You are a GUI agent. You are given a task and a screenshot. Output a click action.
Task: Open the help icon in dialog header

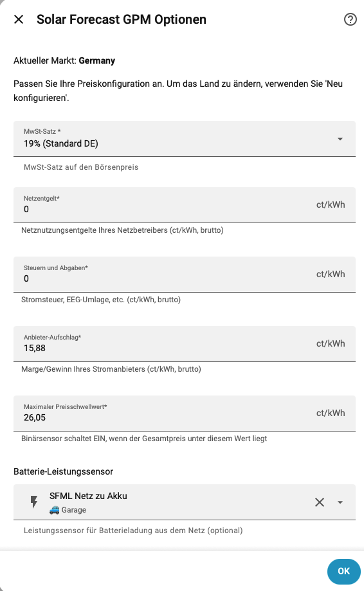click(350, 19)
